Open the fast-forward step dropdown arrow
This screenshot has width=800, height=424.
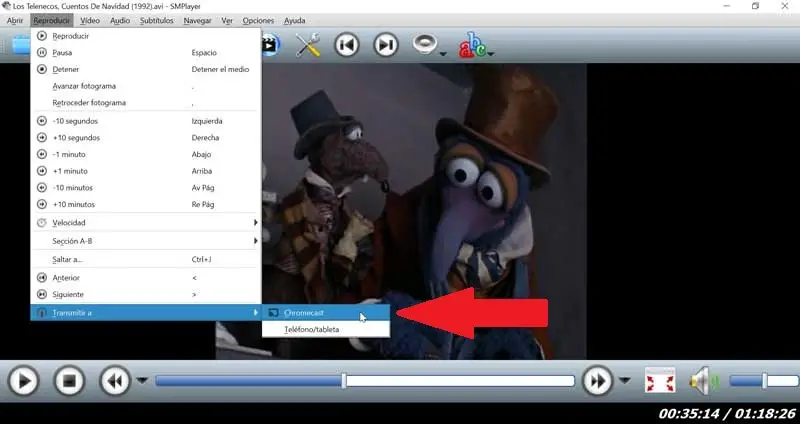(624, 380)
